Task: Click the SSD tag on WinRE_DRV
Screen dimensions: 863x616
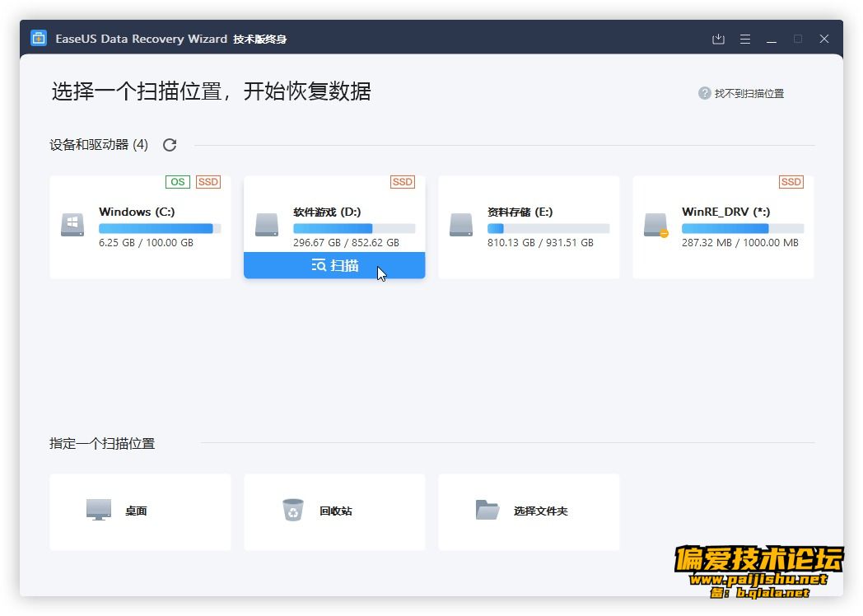Action: (791, 182)
